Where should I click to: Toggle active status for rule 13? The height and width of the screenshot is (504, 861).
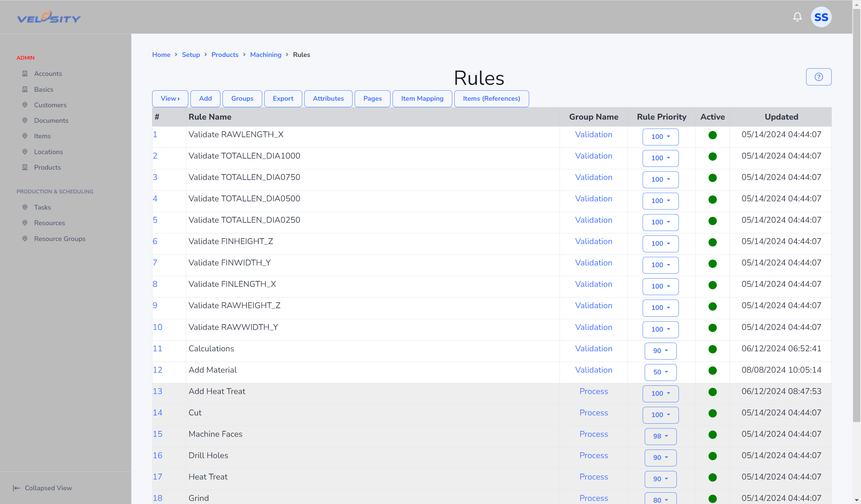click(x=713, y=391)
